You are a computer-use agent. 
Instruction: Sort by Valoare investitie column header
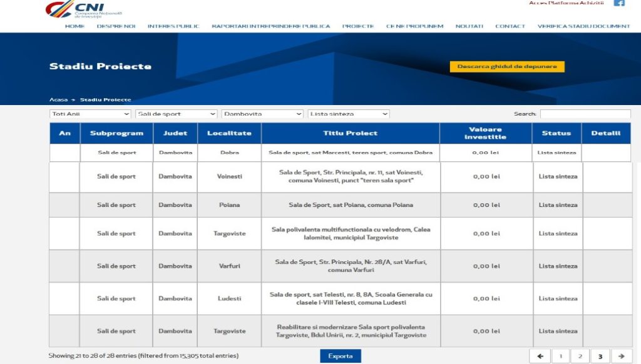click(486, 133)
